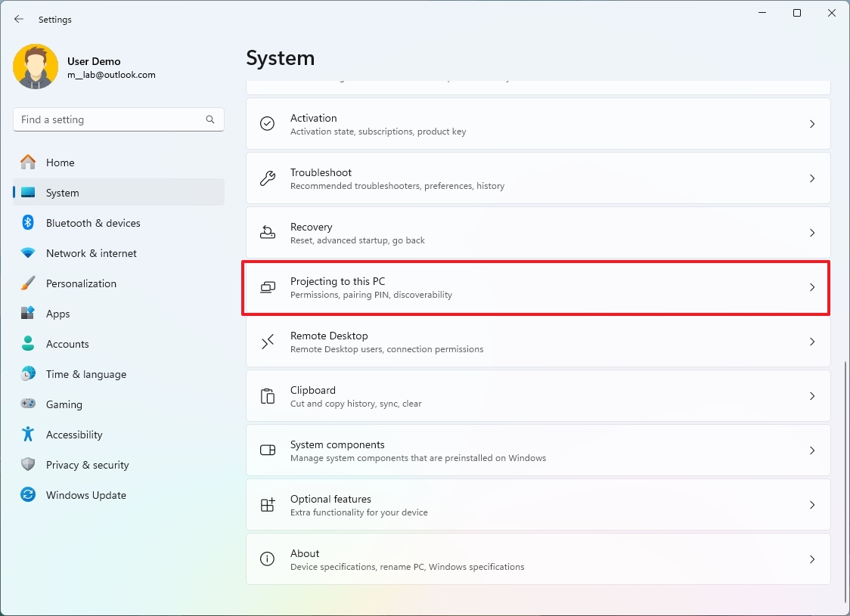Click the search magnifier icon
Screen dimensions: 850x616
point(210,119)
